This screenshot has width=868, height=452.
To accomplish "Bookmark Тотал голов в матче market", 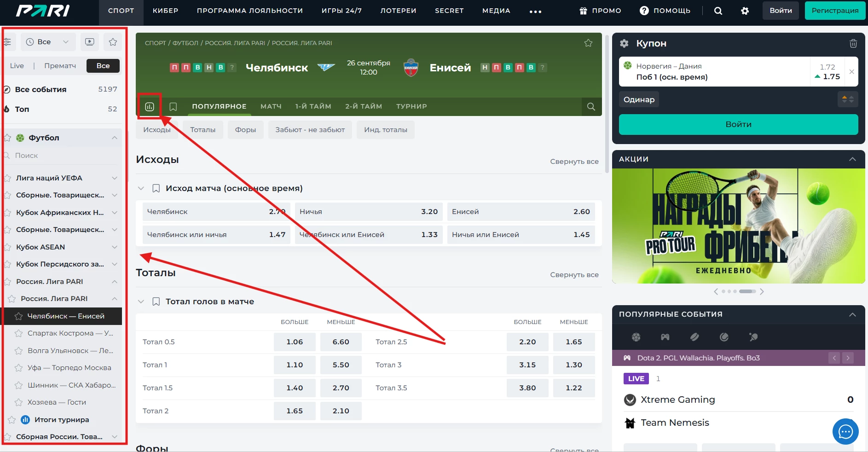I will [156, 301].
